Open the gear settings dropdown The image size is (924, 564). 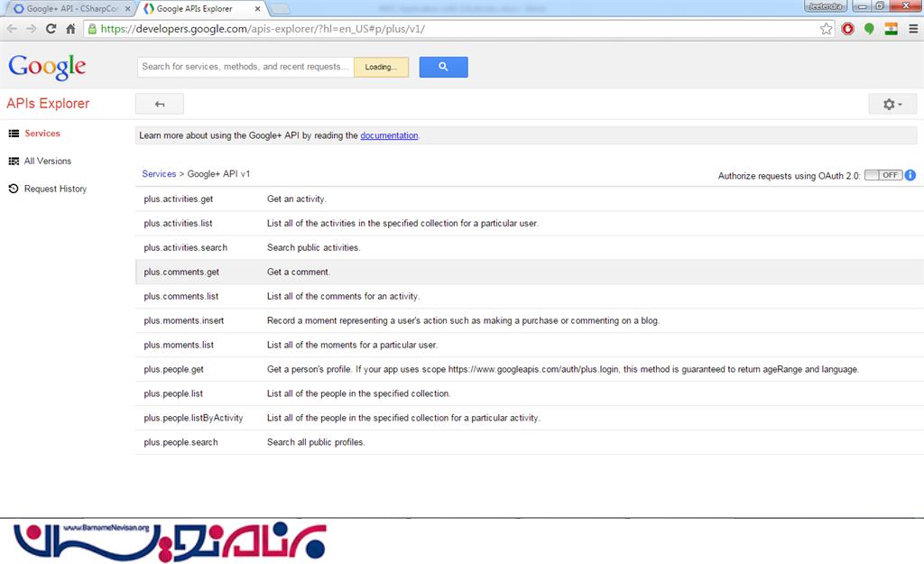tap(892, 105)
